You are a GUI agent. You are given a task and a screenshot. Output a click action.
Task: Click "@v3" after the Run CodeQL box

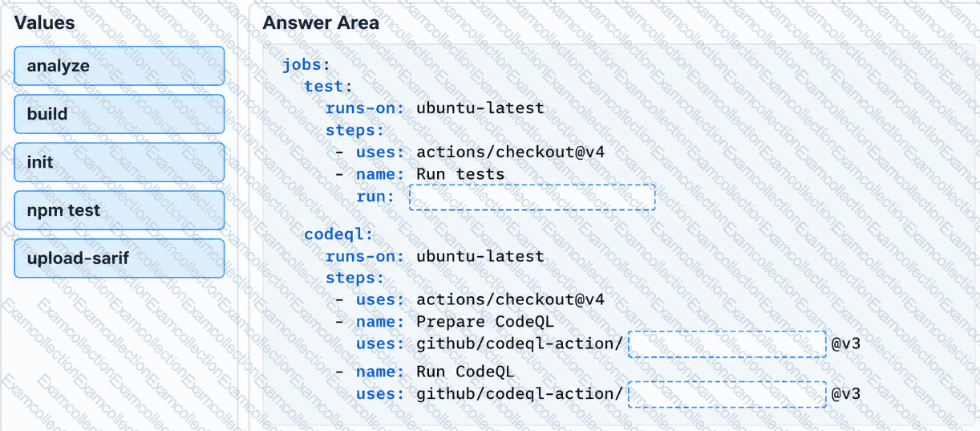845,394
